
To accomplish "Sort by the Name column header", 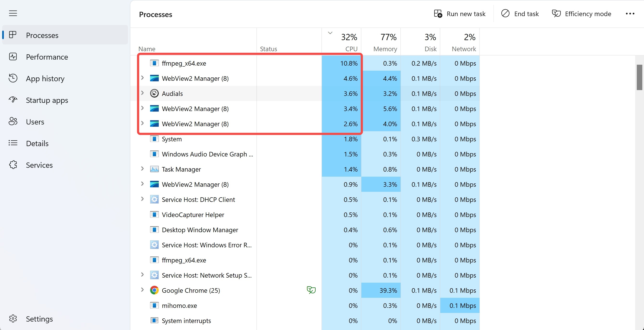I will pyautogui.click(x=193, y=42).
